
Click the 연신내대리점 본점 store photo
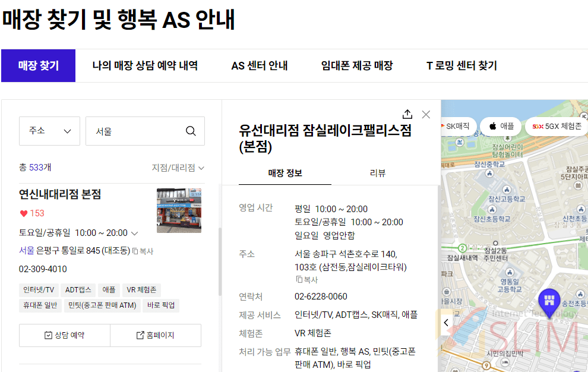coord(179,210)
